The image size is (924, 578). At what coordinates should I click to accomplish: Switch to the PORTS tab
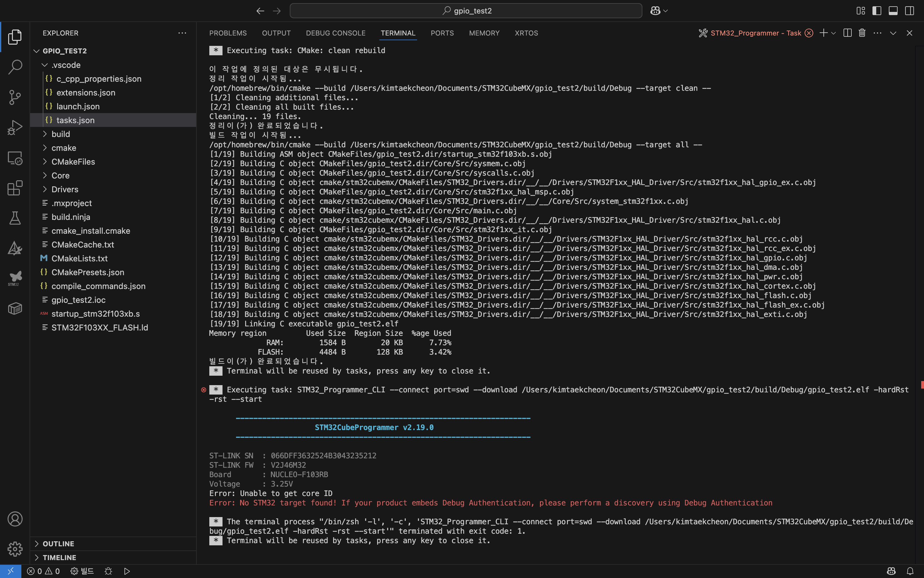pos(442,33)
